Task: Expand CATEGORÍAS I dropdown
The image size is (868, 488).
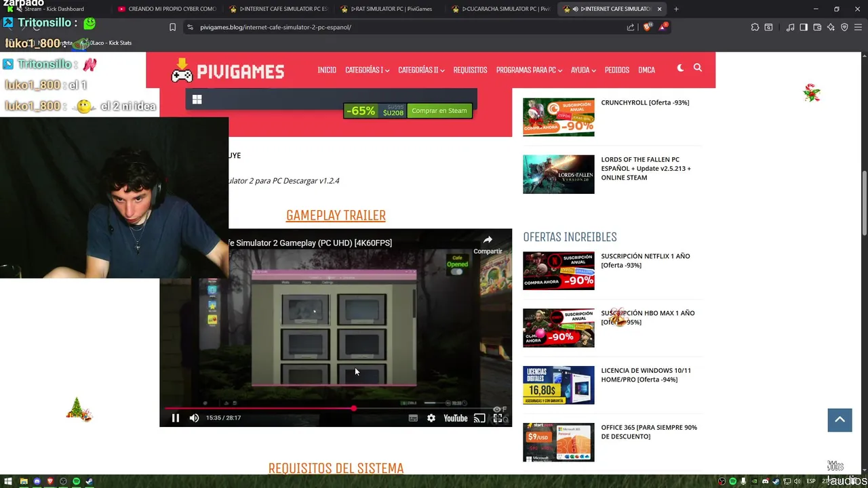Action: (367, 70)
